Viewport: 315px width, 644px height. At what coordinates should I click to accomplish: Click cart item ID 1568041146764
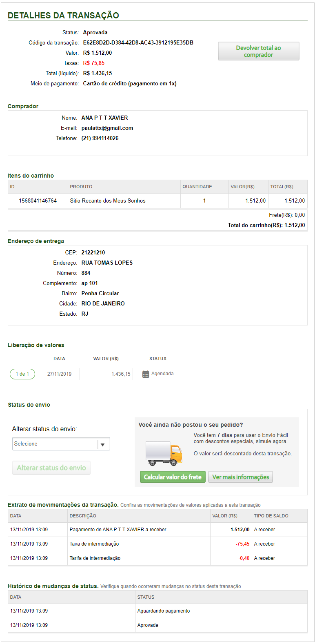click(38, 201)
